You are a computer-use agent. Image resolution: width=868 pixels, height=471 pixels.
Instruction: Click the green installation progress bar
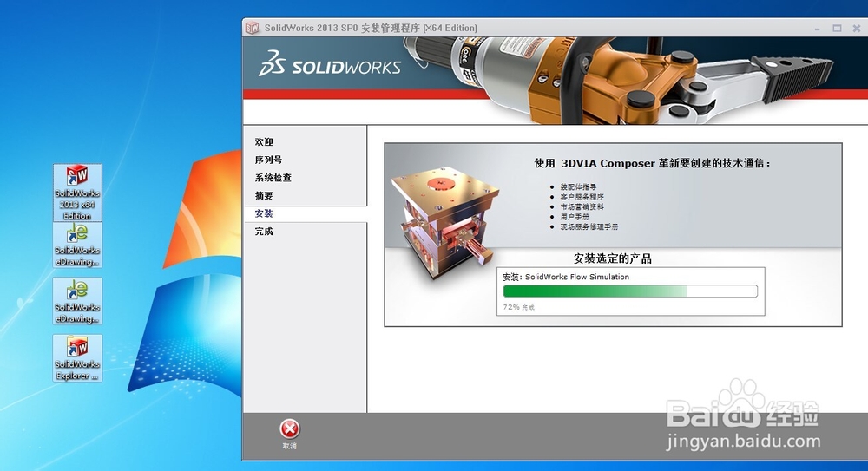click(x=630, y=291)
